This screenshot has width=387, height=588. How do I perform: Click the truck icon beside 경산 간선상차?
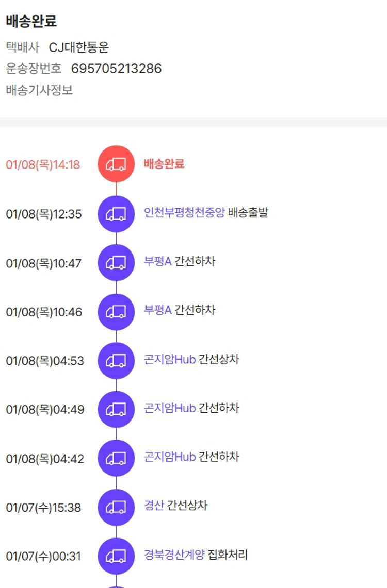(116, 507)
